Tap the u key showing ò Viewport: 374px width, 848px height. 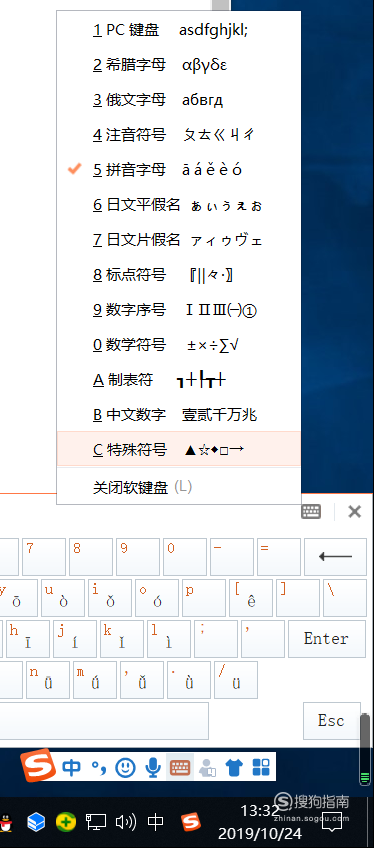pos(63,598)
